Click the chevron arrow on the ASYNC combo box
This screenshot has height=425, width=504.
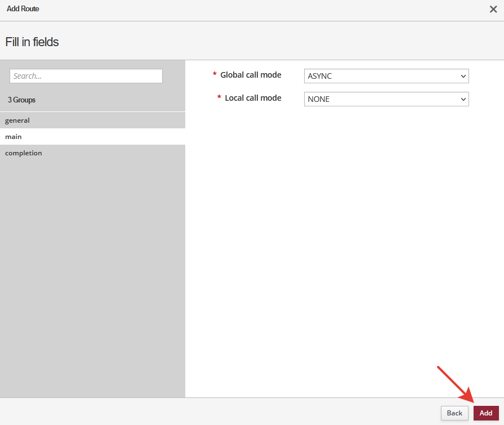click(463, 76)
